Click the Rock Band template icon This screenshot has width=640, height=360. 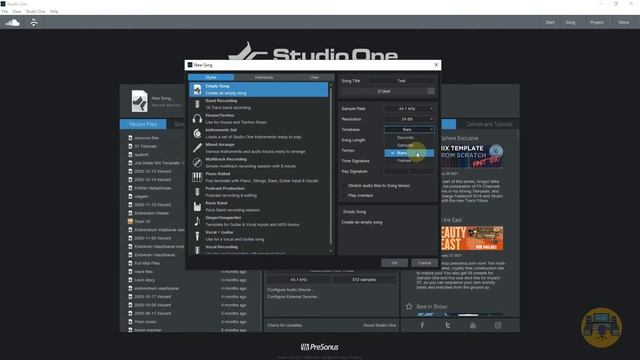click(x=197, y=207)
